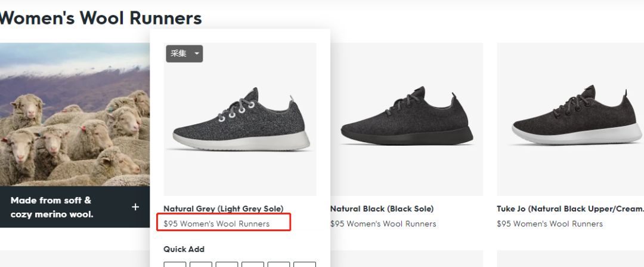Click the 采集 collect button label
Viewport: 644px width, 267px height.
[x=178, y=54]
